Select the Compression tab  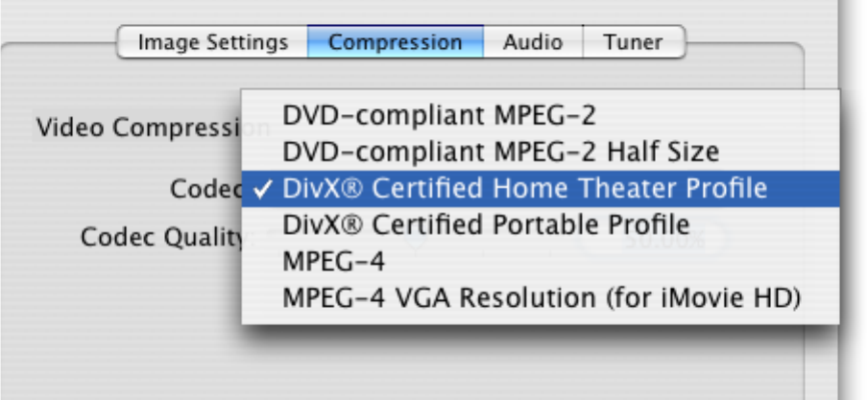point(395,42)
